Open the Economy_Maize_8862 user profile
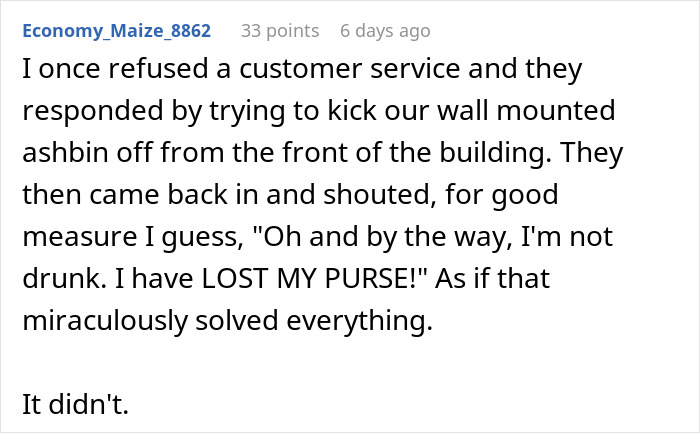The height and width of the screenshot is (433, 700). point(116,31)
